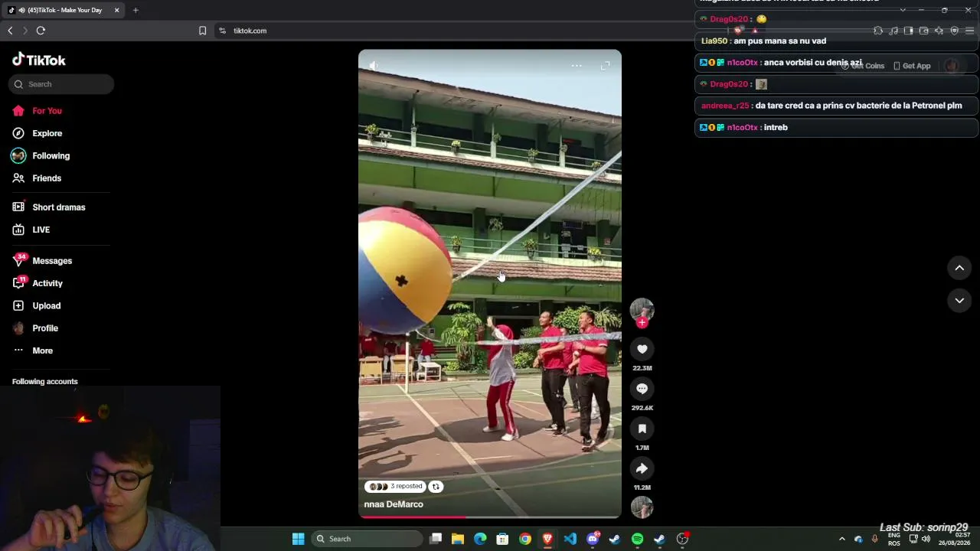
Task: Open the comments showing 292.6K
Action: tap(642, 389)
